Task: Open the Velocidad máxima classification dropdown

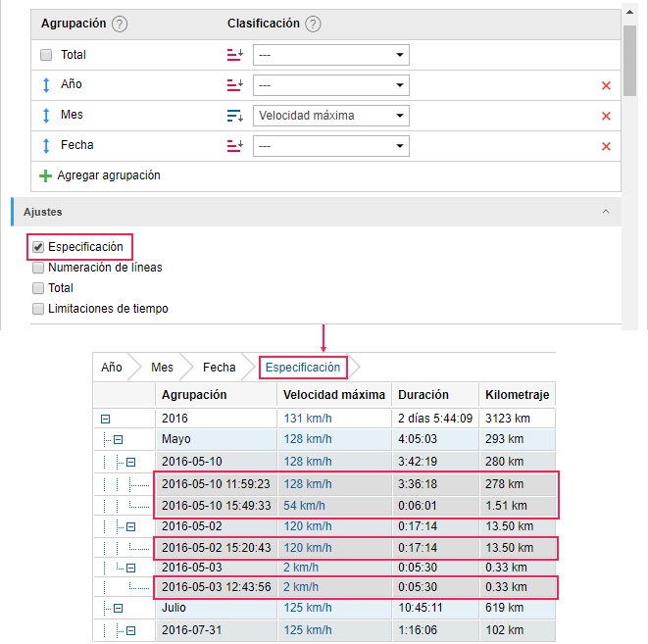Action: tap(330, 116)
